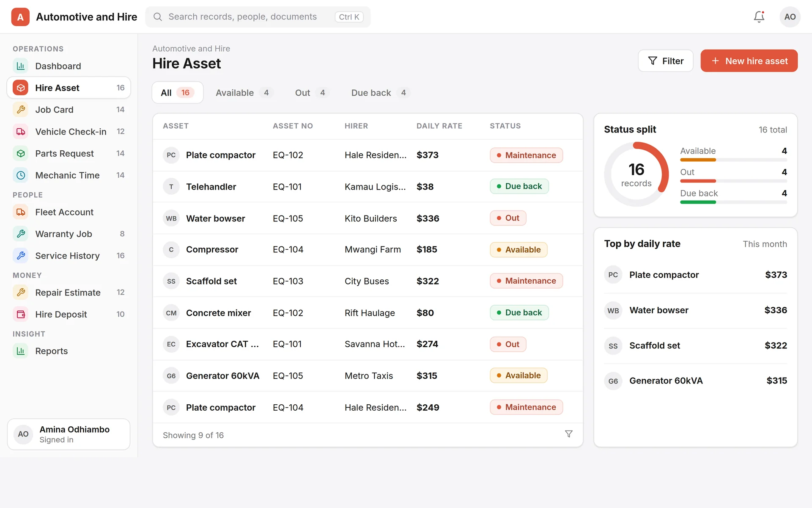The image size is (812, 508).
Task: Click the This month label
Action: 765,244
